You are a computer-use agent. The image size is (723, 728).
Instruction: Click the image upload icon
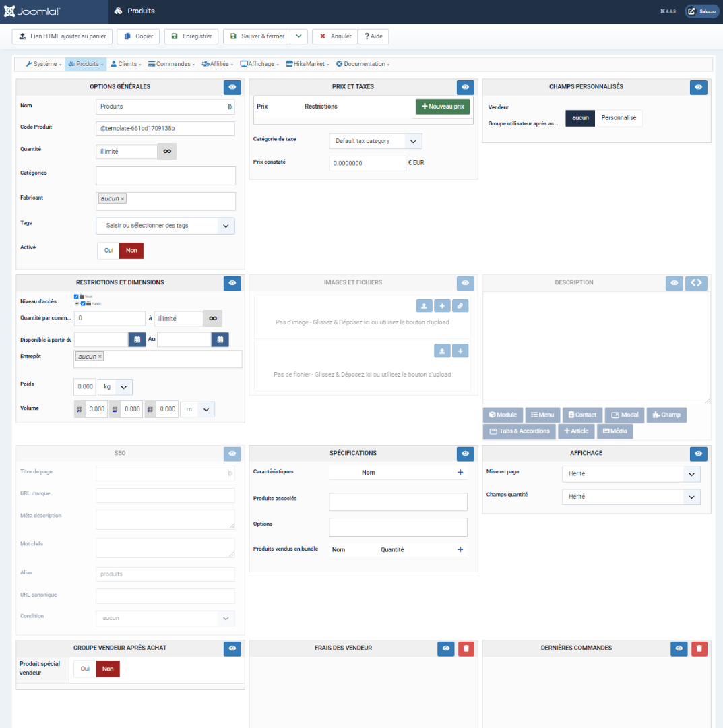(x=424, y=306)
